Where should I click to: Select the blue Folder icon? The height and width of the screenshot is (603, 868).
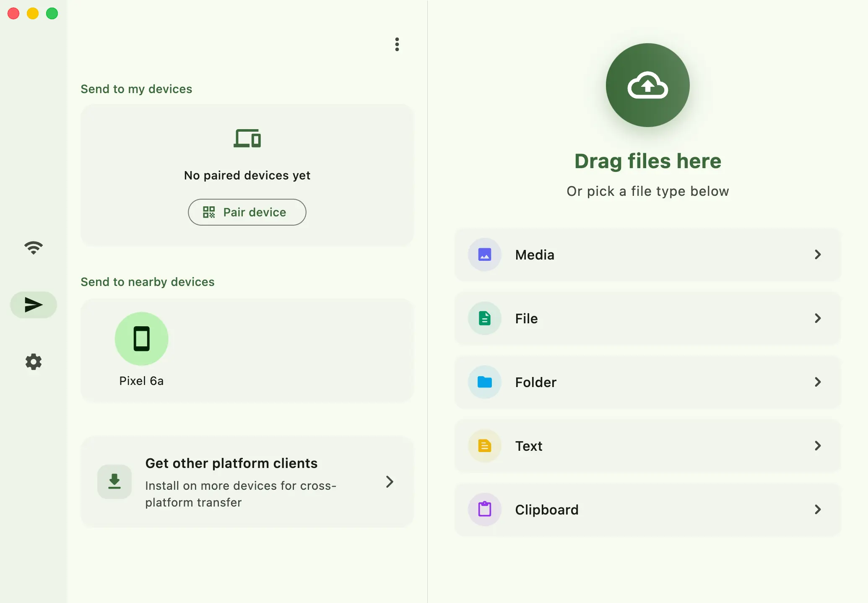tap(484, 382)
